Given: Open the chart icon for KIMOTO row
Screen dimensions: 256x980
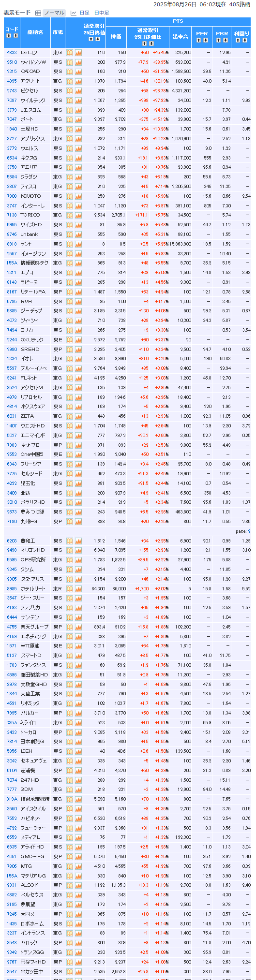Looking at the screenshot, I should pyautogui.click(x=78, y=196).
